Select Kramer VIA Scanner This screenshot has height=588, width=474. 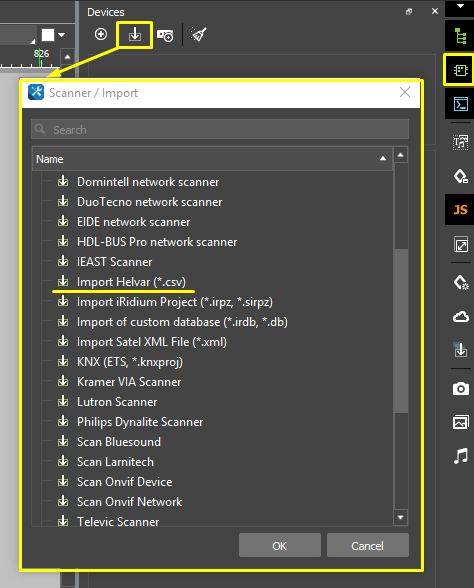(129, 382)
